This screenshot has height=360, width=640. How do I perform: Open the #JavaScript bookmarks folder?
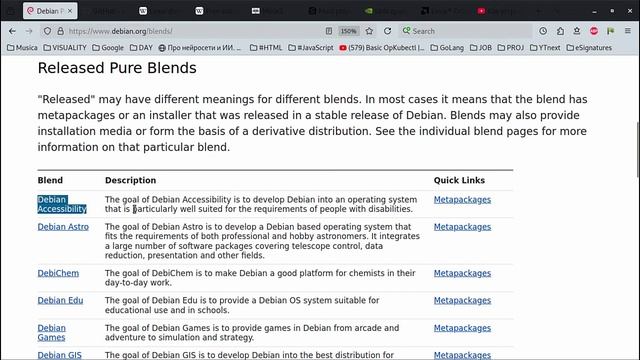(311, 48)
